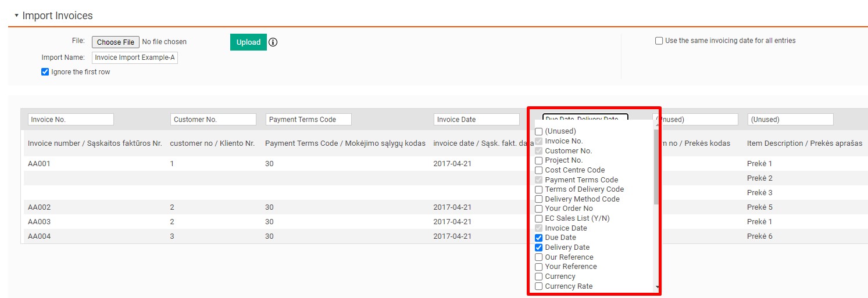Enable the EC Sales List (Y/N) option
The height and width of the screenshot is (298, 868).
(x=538, y=218)
